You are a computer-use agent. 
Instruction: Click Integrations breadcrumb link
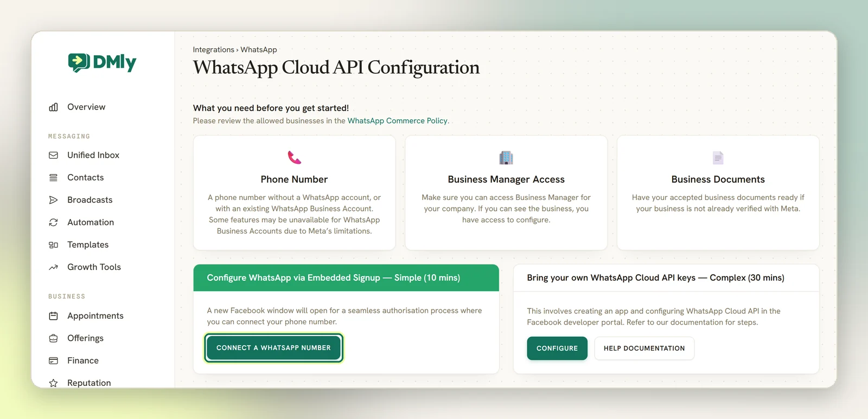[x=214, y=49]
